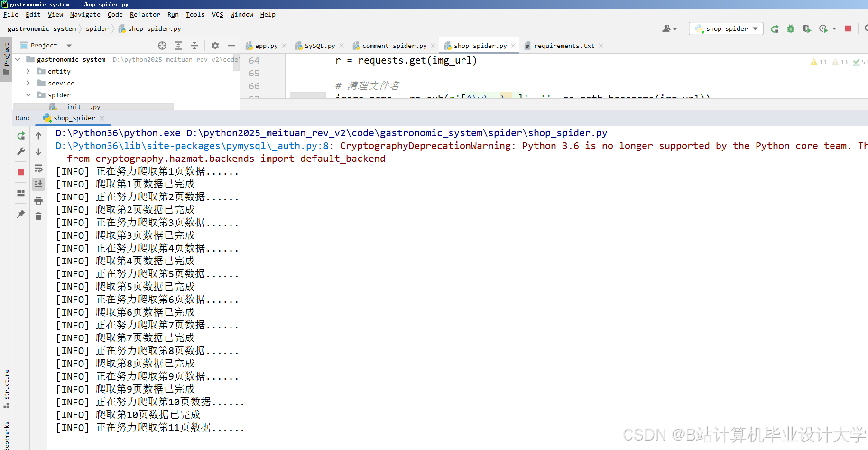Open the VCS menu
Screen dimensions: 868x450
click(218, 15)
